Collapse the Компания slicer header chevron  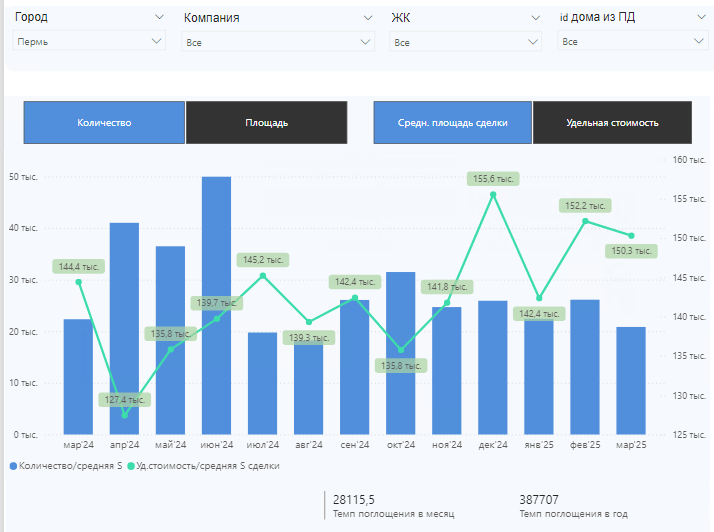(x=368, y=18)
